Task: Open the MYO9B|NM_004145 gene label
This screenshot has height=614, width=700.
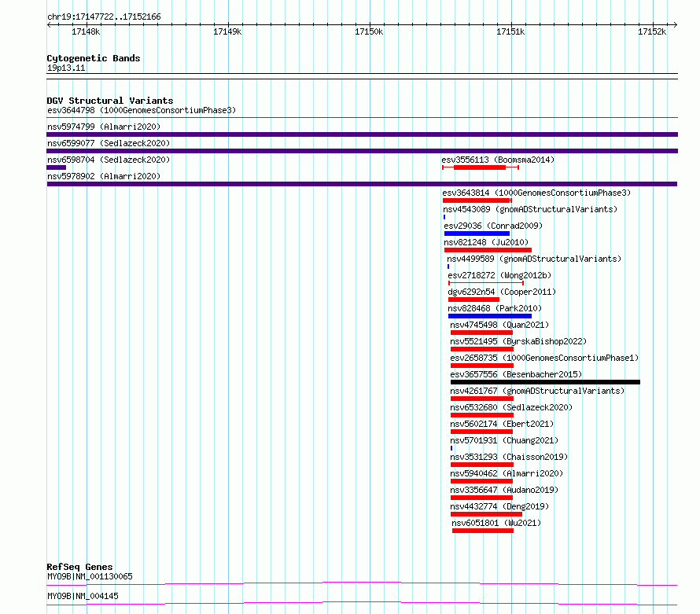Action: click(83, 596)
